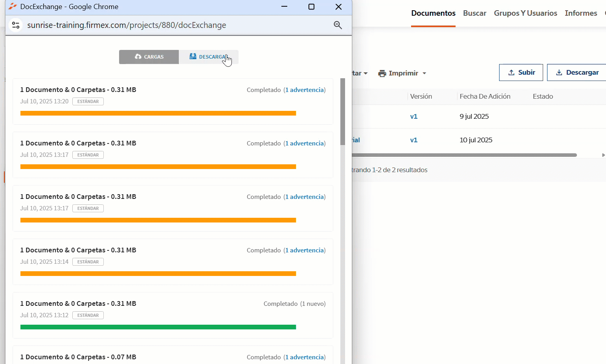Expand the partially hidden 'tar' dropdown arrow
Viewport: 606px width, 364px height.
(x=365, y=74)
